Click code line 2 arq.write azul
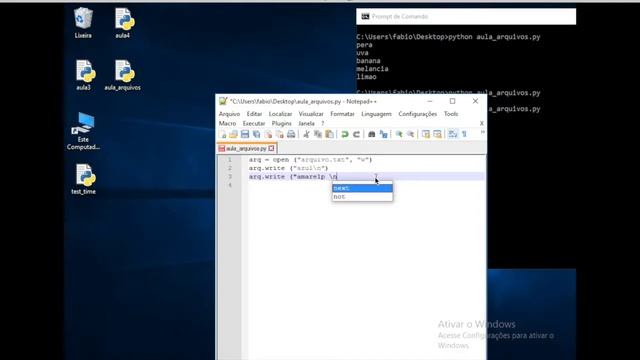Screen dimensions: 640x360 [x=289, y=168]
